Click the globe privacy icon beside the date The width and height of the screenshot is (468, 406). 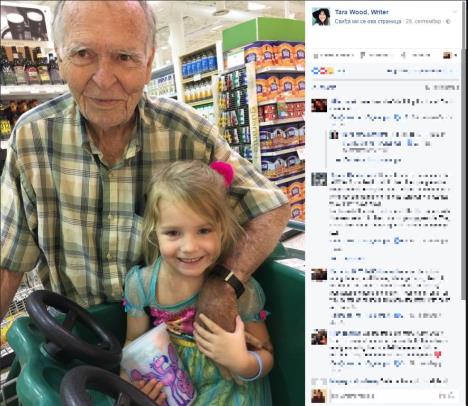tap(448, 21)
